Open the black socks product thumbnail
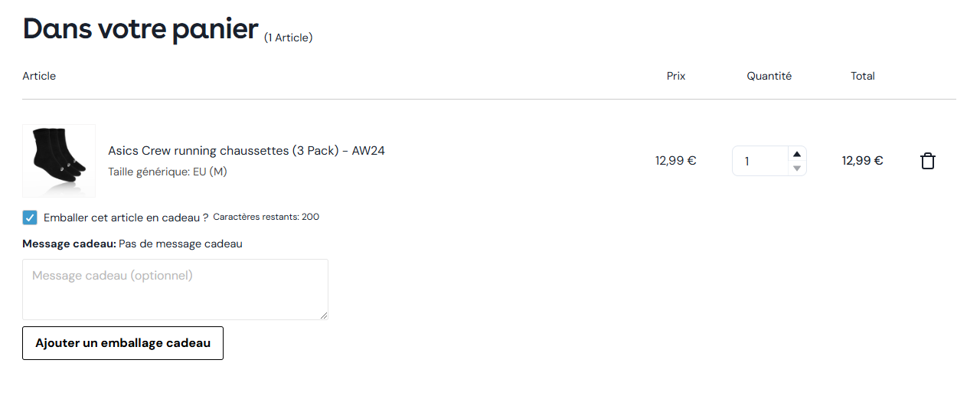Image resolution: width=980 pixels, height=396 pixels. [59, 161]
